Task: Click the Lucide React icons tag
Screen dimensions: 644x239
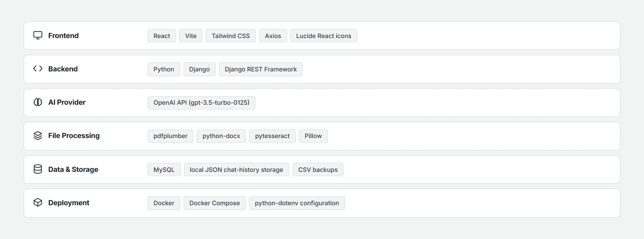Action: pyautogui.click(x=324, y=36)
